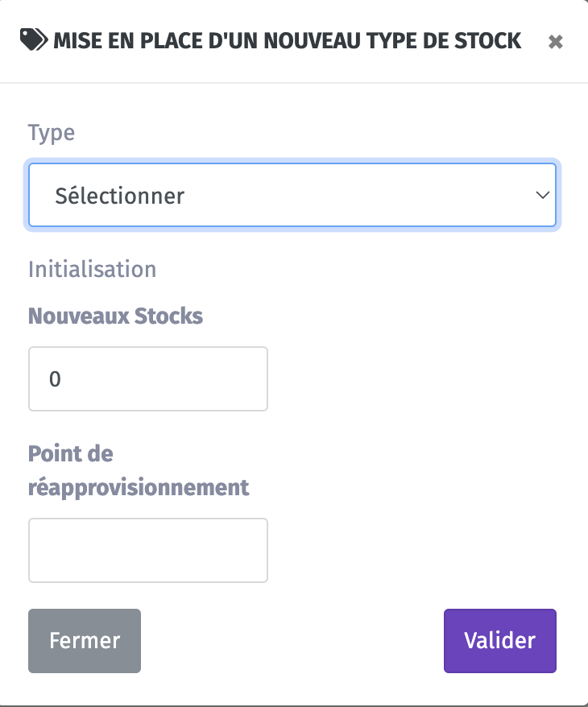Screen dimensions: 588x707
Task: Focus the Point de réapprovisionnement input box
Action: tap(148, 550)
